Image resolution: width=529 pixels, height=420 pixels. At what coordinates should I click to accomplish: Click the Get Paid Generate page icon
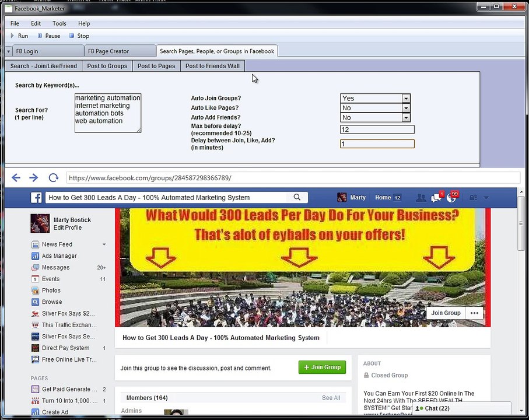point(35,389)
